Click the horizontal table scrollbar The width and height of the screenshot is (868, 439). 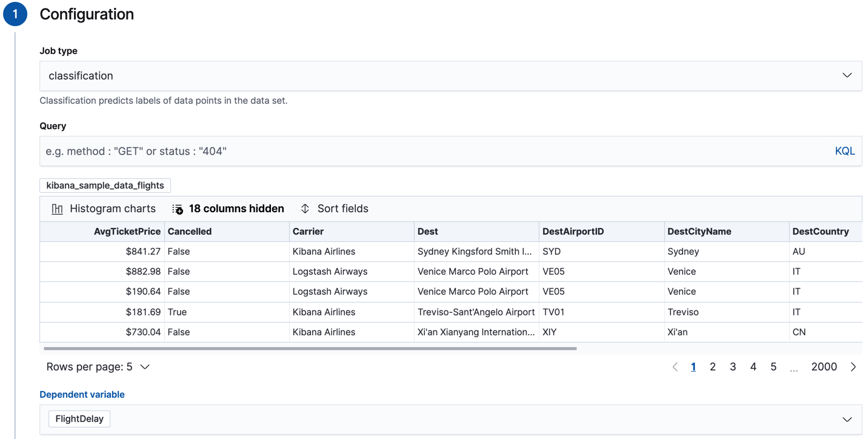click(x=309, y=347)
